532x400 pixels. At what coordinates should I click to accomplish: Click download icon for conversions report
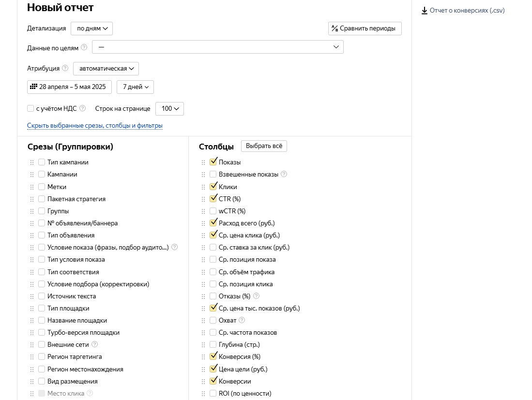coord(425,10)
